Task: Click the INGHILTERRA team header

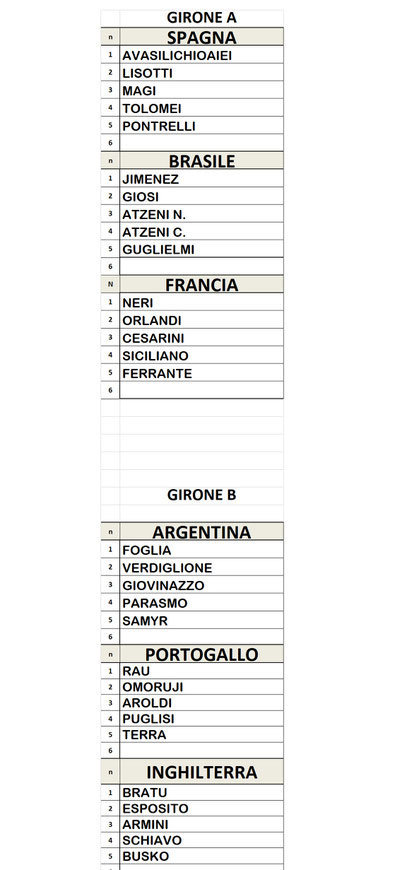Action: [x=201, y=772]
